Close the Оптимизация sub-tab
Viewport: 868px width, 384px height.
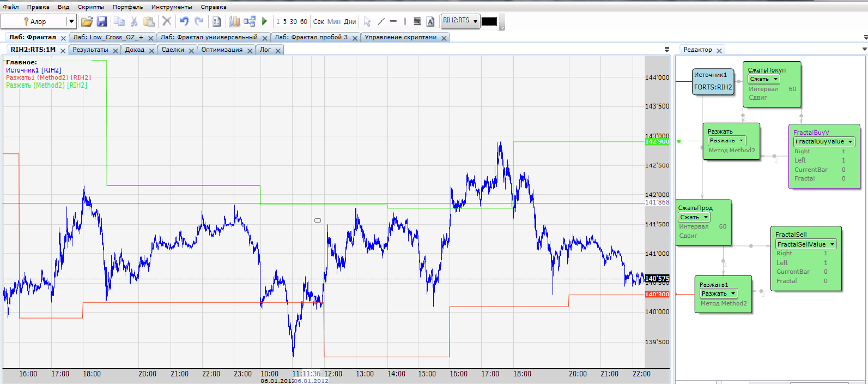pos(250,51)
